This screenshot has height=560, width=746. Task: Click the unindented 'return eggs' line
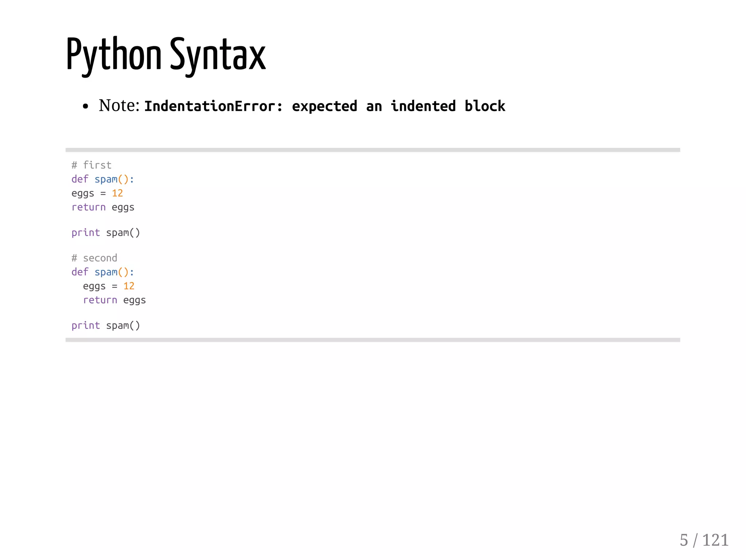click(x=103, y=207)
